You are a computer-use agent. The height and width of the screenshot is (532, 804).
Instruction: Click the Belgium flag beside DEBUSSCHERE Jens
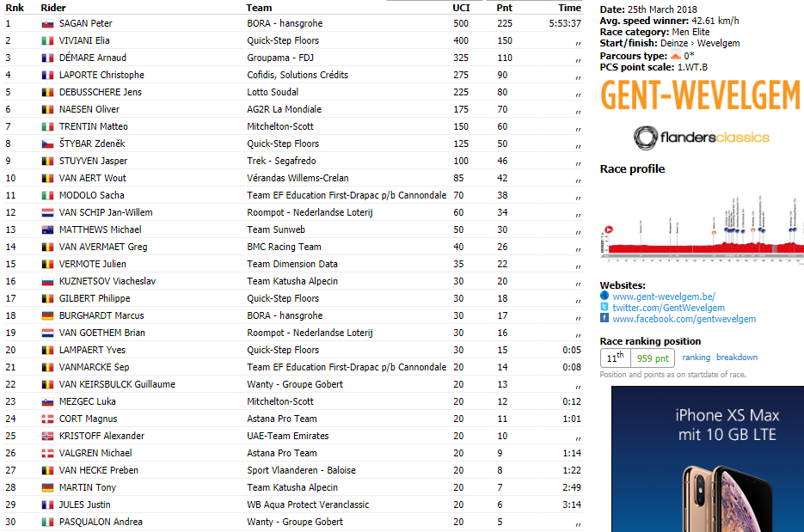tap(47, 92)
